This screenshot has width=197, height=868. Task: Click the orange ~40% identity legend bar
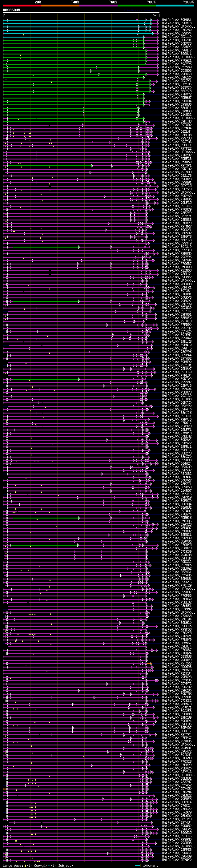point(61,6)
